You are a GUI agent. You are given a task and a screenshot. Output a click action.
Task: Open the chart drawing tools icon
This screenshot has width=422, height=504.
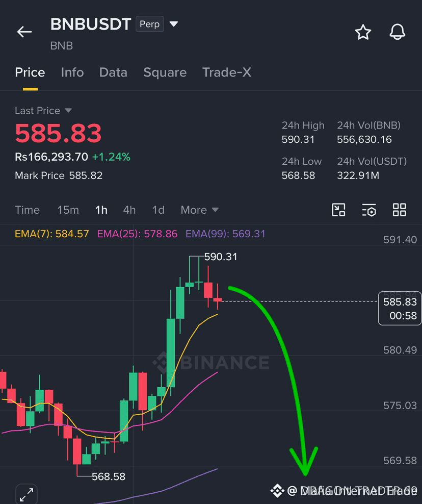(338, 210)
